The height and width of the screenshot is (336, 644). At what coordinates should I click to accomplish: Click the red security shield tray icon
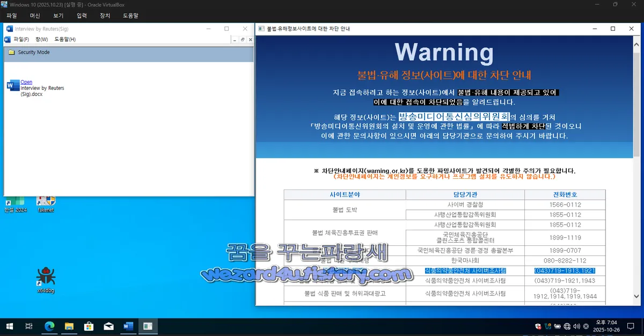pyautogui.click(x=538, y=326)
